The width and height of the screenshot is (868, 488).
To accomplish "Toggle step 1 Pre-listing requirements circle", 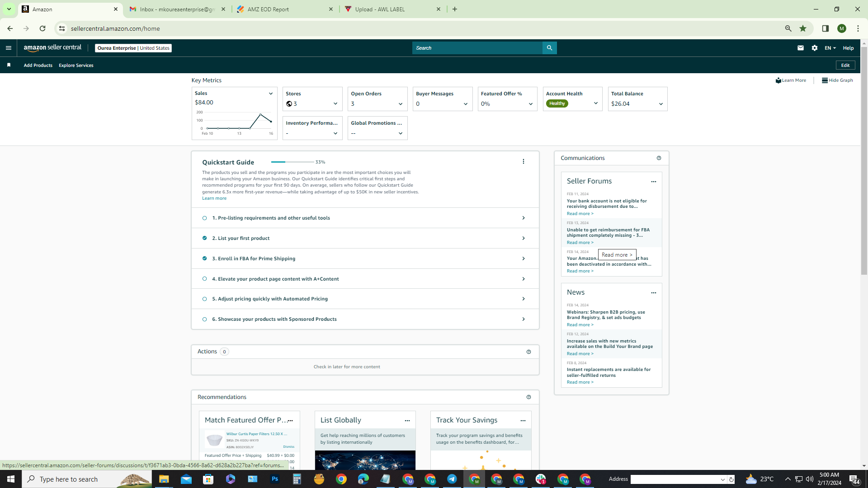I will 204,218.
